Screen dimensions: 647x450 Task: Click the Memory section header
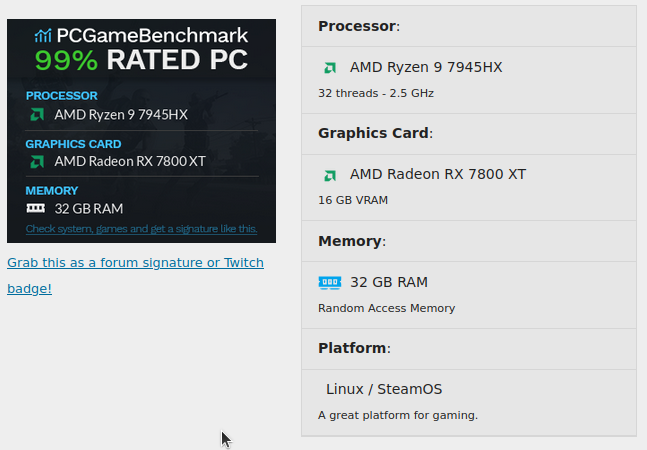pos(351,241)
